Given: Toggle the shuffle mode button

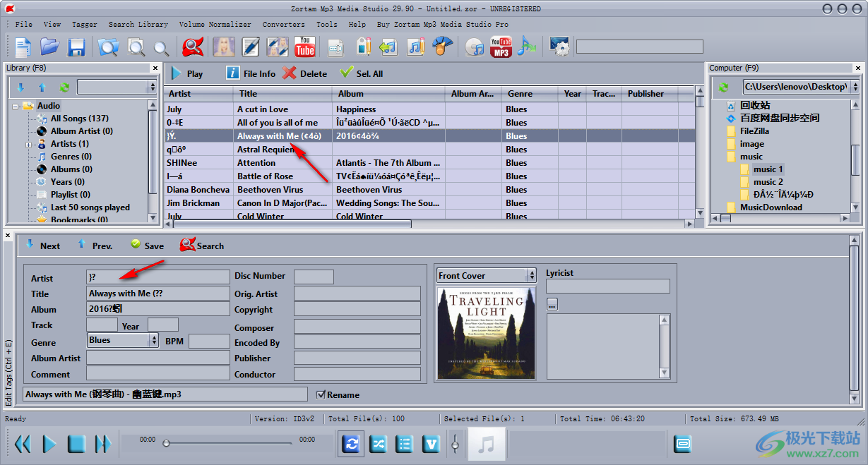Looking at the screenshot, I should coord(378,444).
